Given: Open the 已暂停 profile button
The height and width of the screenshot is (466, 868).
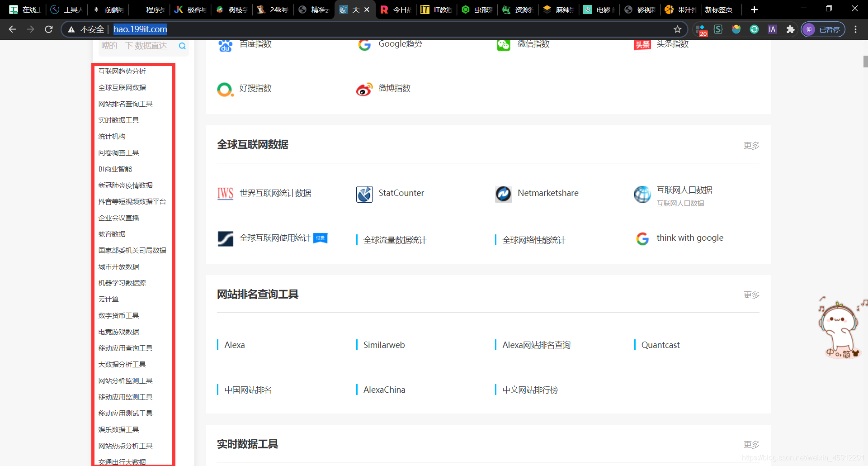Looking at the screenshot, I should pos(823,29).
